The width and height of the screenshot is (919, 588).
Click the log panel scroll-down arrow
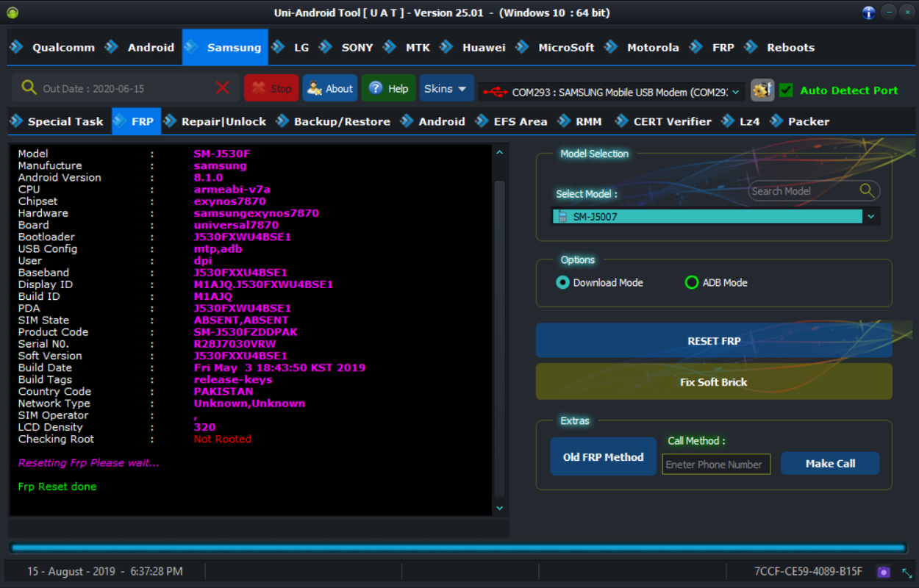click(500, 508)
